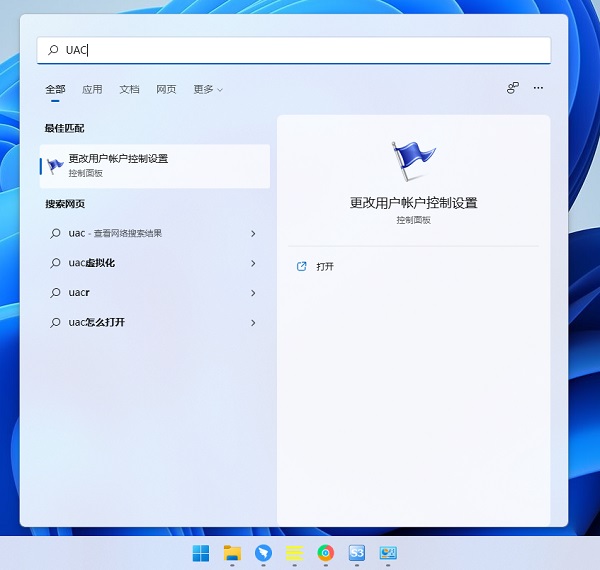Expand the 更多 filter dropdown
The height and width of the screenshot is (570, 600).
(207, 89)
